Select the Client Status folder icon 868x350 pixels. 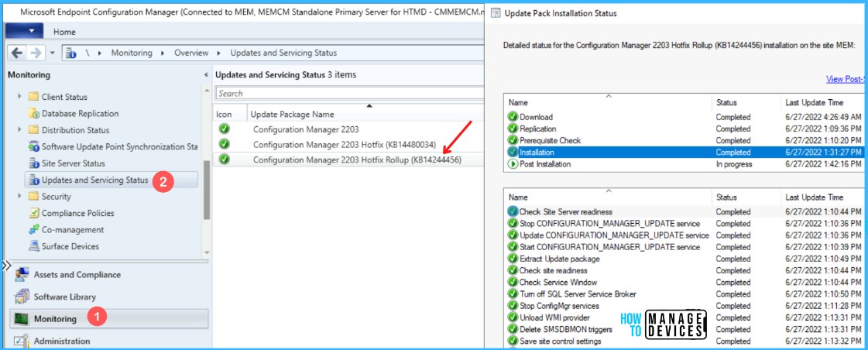[x=33, y=97]
